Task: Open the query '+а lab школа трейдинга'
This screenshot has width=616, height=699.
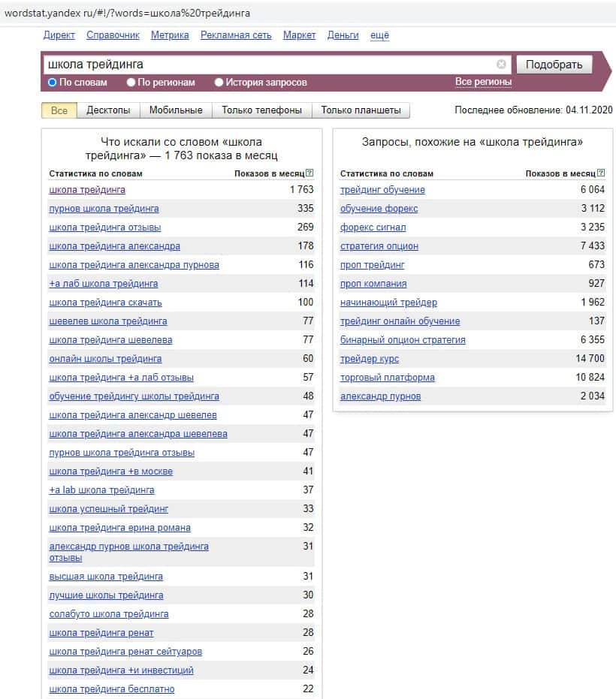Action: coord(101,490)
